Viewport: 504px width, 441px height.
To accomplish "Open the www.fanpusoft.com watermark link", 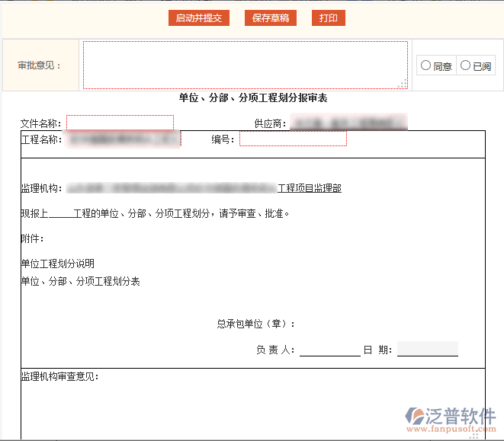I will [x=454, y=430].
